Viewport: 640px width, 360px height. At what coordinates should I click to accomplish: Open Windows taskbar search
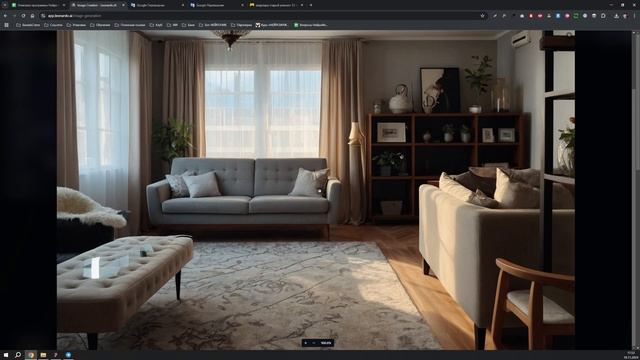click(18, 355)
